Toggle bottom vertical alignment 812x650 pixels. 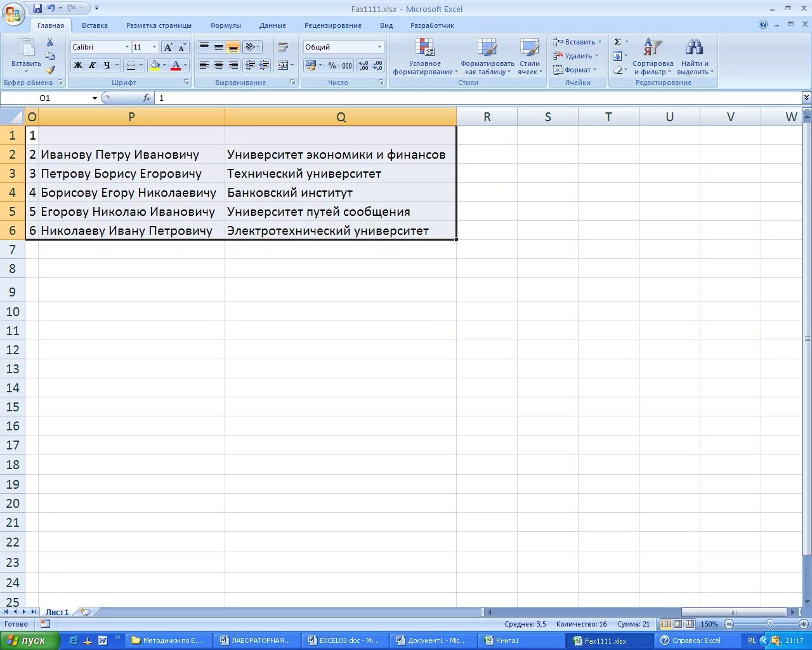click(x=233, y=47)
